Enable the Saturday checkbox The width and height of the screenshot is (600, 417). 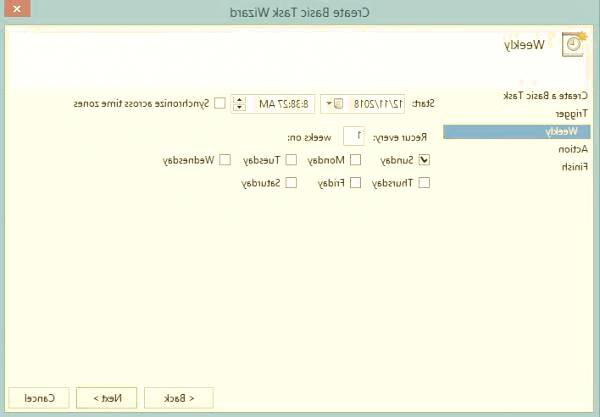click(x=291, y=183)
